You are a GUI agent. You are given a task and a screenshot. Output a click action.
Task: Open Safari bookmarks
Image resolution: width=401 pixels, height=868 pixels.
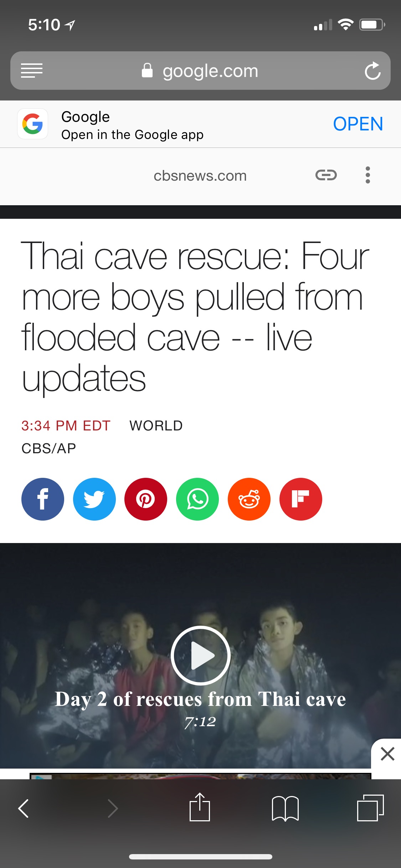pos(285,808)
